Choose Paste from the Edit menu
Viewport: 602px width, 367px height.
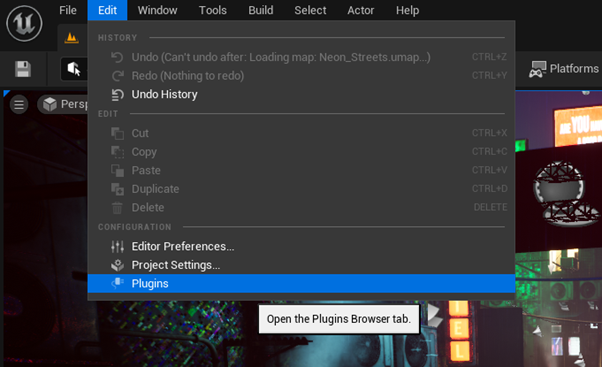click(x=301, y=170)
